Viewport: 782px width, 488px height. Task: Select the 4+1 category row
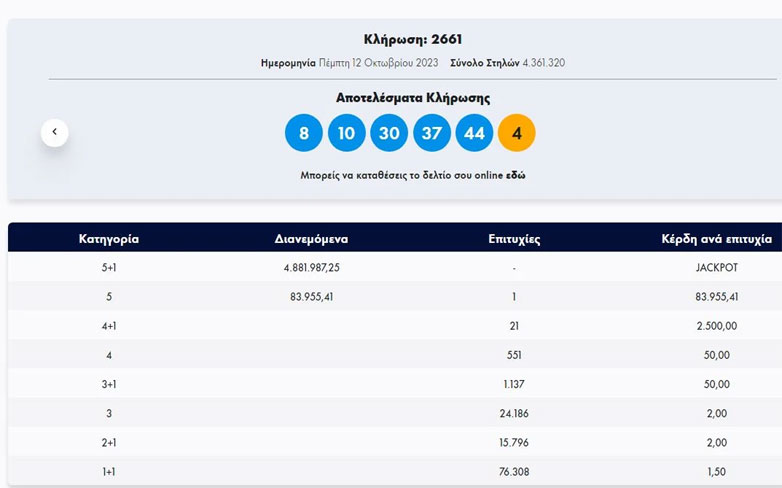click(108, 326)
